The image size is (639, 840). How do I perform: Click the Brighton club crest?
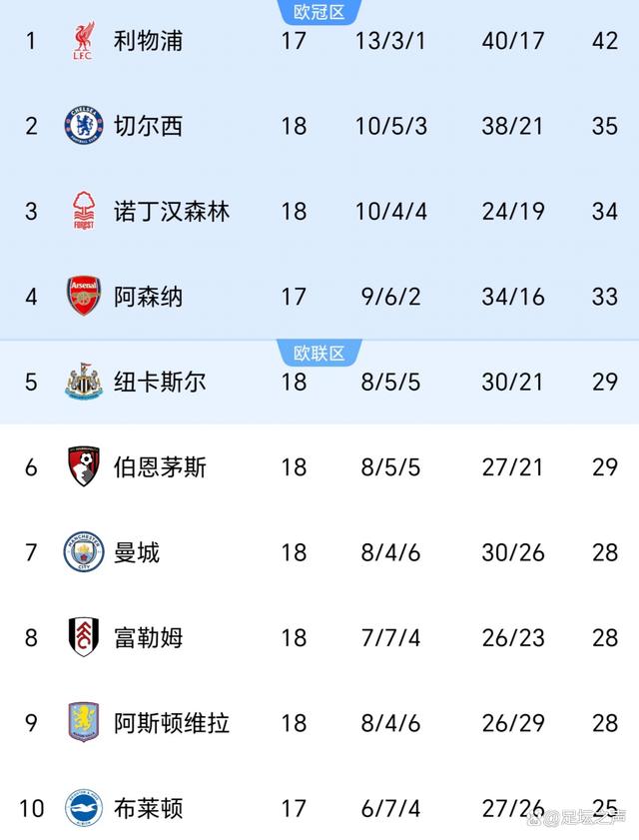click(x=84, y=807)
